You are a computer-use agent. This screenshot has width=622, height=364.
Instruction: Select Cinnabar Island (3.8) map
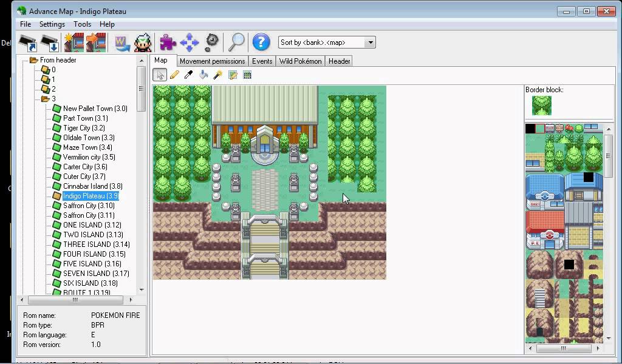pyautogui.click(x=93, y=186)
